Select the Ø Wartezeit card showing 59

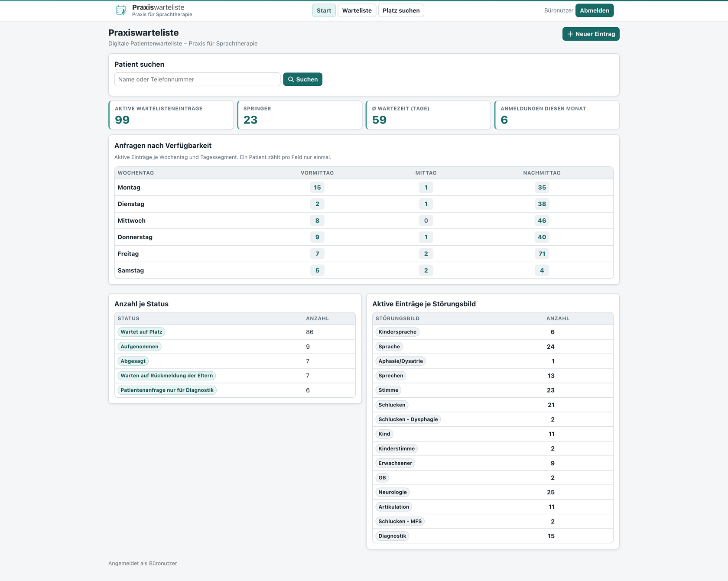click(428, 115)
